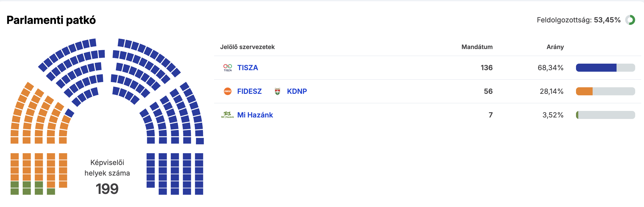Screen dimensions: 644x207
Task: Click the Feldolgozottság 53,45% label
Action: (579, 20)
